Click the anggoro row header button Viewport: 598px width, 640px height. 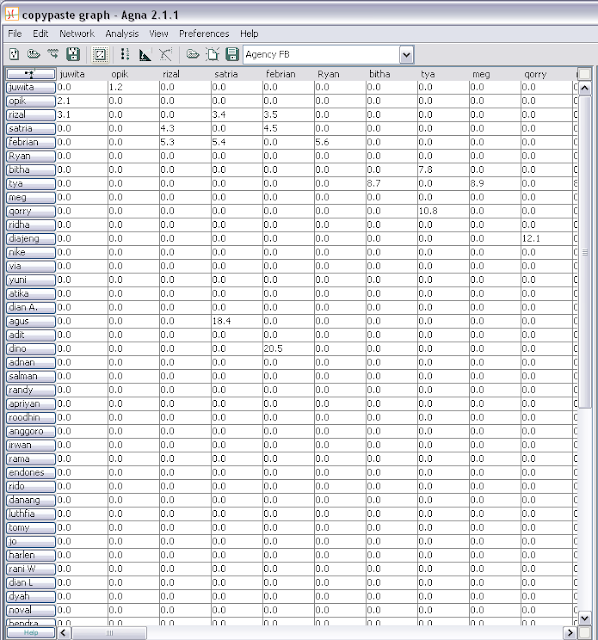pos(31,431)
